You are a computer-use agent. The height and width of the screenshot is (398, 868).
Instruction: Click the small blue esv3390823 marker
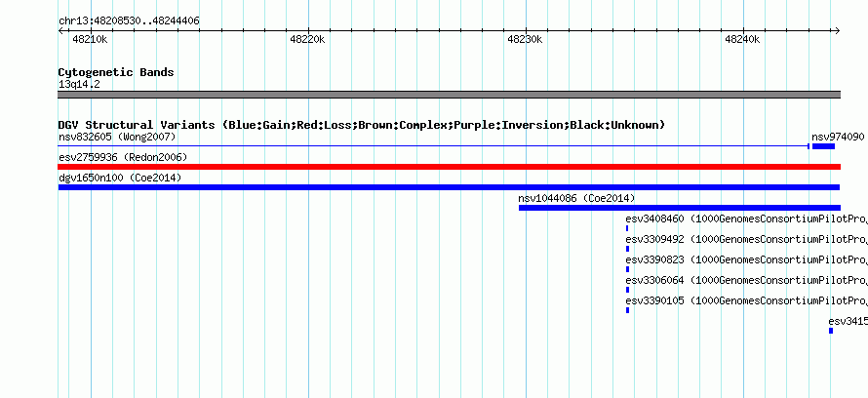click(627, 269)
